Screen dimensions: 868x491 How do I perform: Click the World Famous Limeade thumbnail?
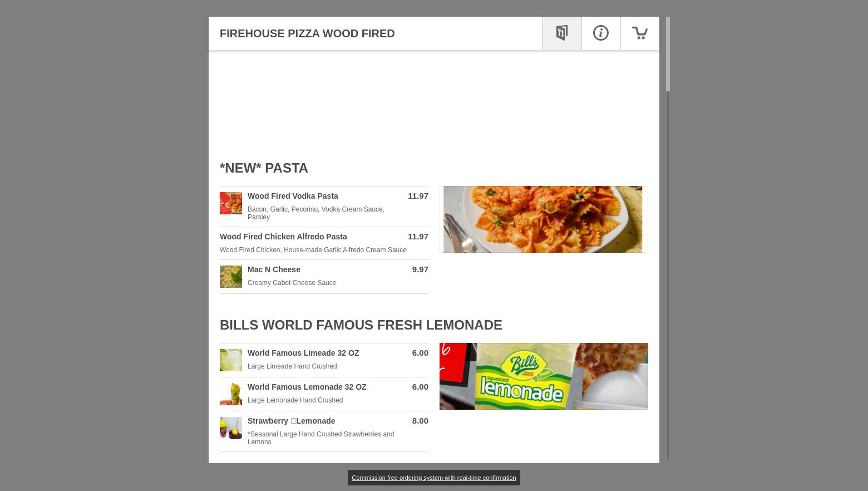click(231, 360)
